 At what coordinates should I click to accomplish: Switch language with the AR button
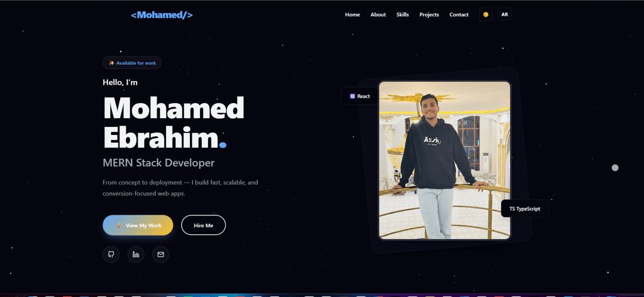click(505, 14)
